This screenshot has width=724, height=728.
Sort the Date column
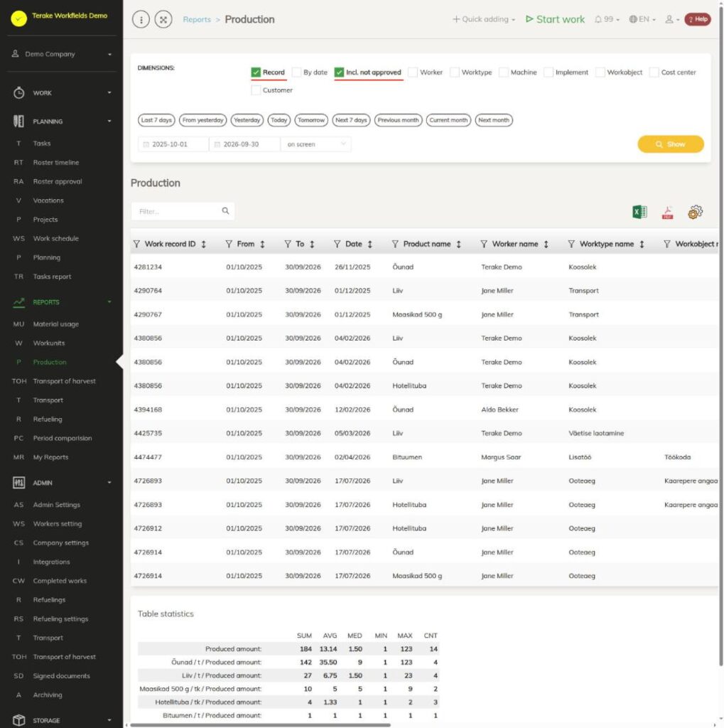tap(370, 245)
